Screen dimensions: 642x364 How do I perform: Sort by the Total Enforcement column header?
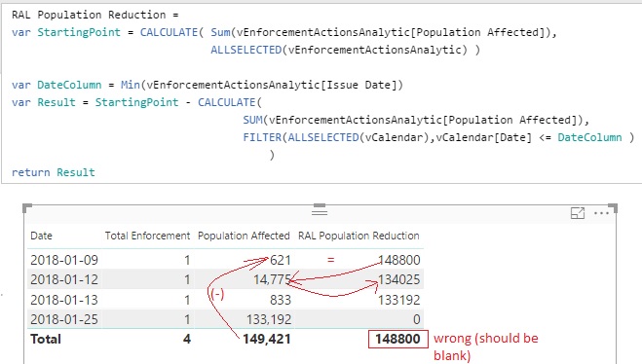tap(147, 236)
